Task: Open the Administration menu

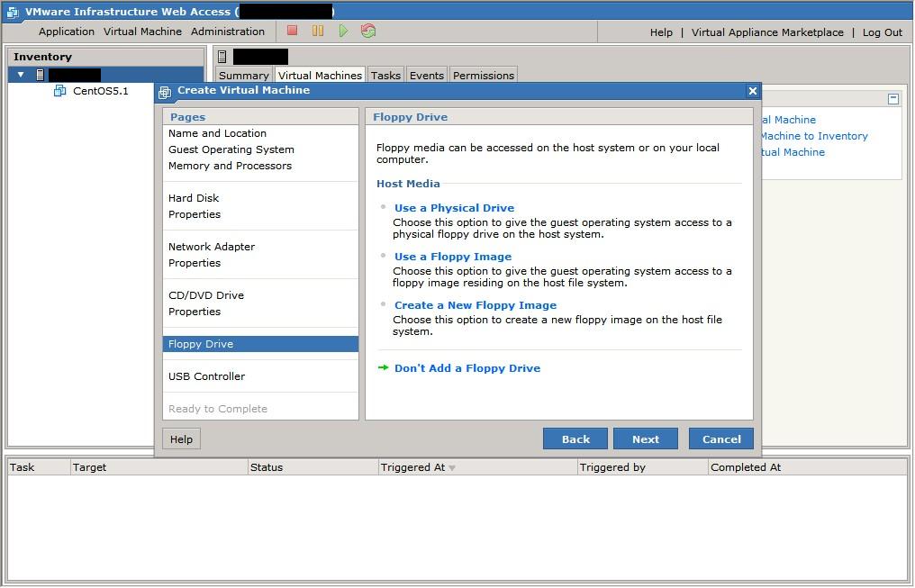Action: coord(228,32)
